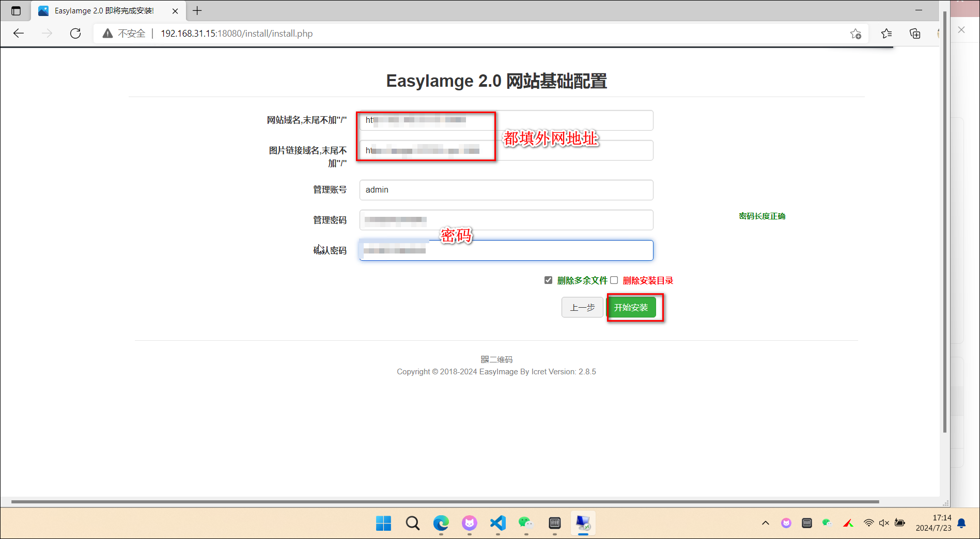Open WeChat from the taskbar
The width and height of the screenshot is (980, 539).
point(526,523)
